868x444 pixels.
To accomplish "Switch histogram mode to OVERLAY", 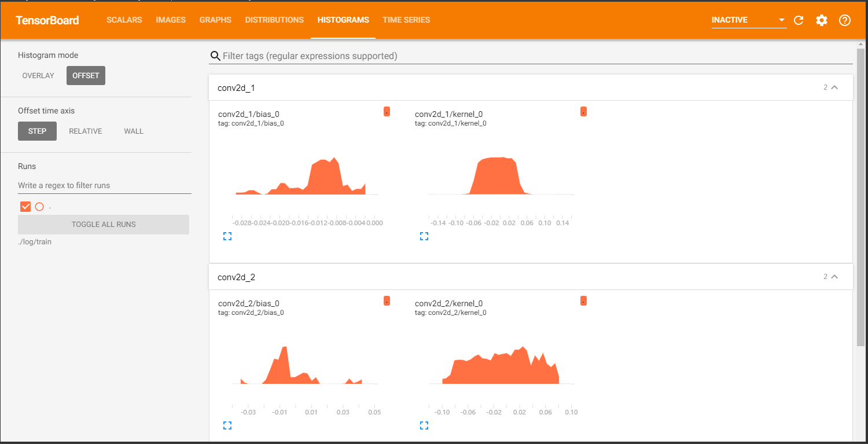I will (38, 76).
